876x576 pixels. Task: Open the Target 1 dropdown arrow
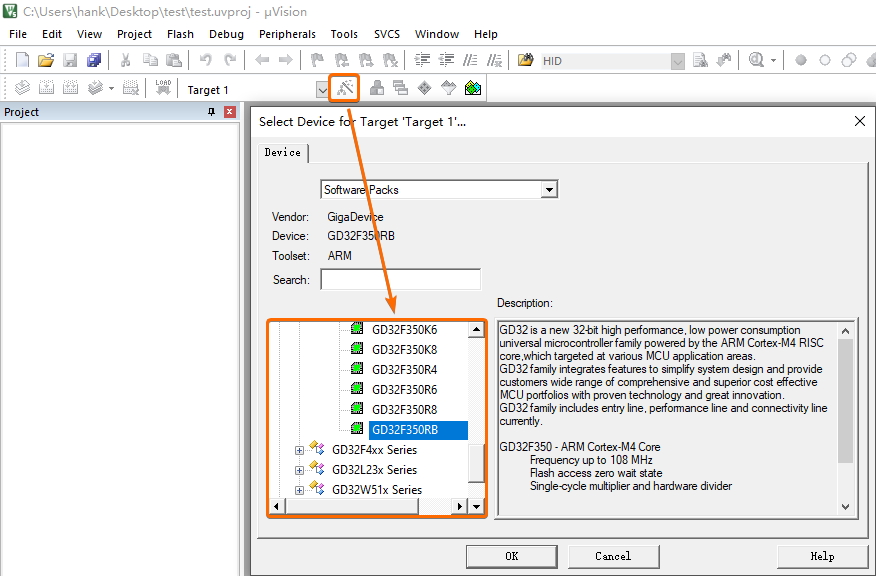(x=322, y=89)
